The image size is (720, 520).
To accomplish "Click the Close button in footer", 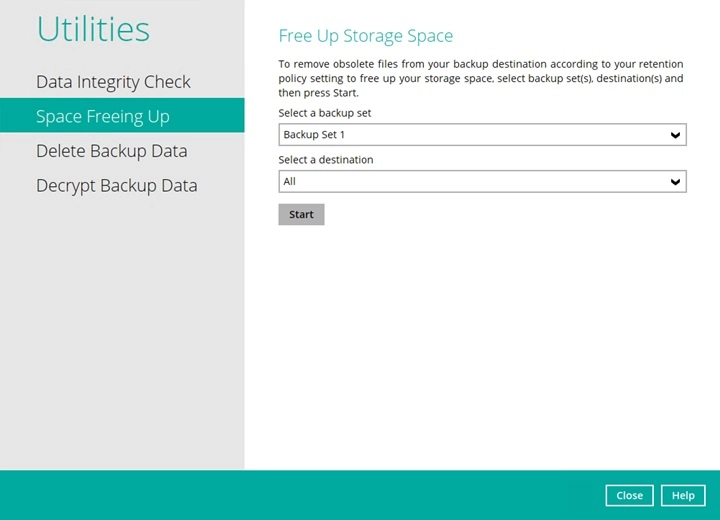I will tap(629, 495).
